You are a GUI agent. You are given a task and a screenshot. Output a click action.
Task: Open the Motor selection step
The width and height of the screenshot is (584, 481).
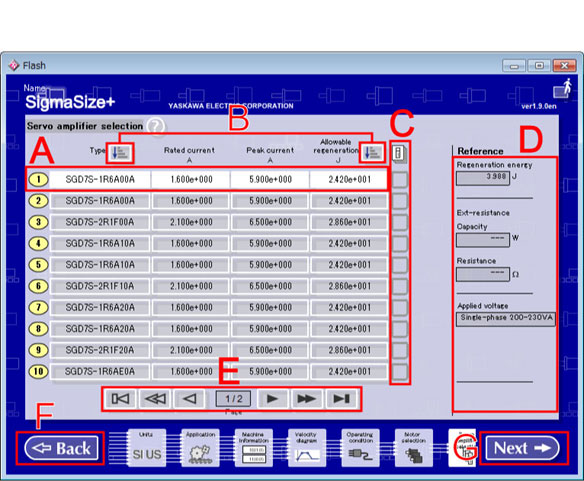(x=413, y=448)
